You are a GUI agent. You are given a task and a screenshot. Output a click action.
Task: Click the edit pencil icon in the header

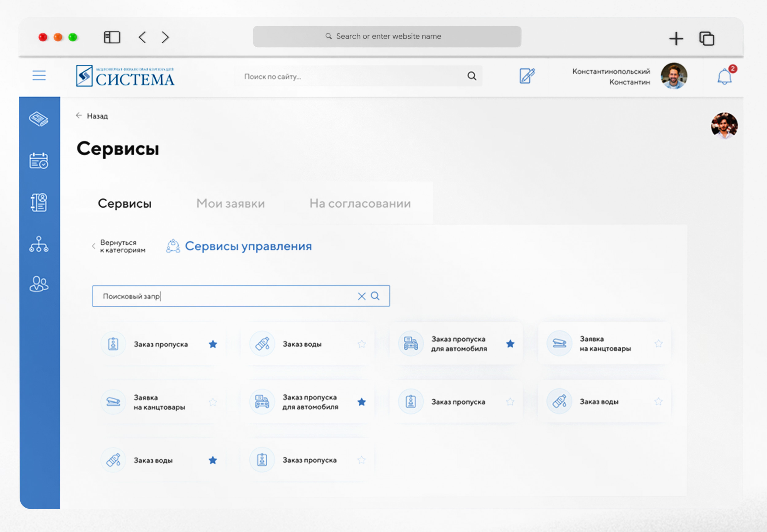[527, 76]
